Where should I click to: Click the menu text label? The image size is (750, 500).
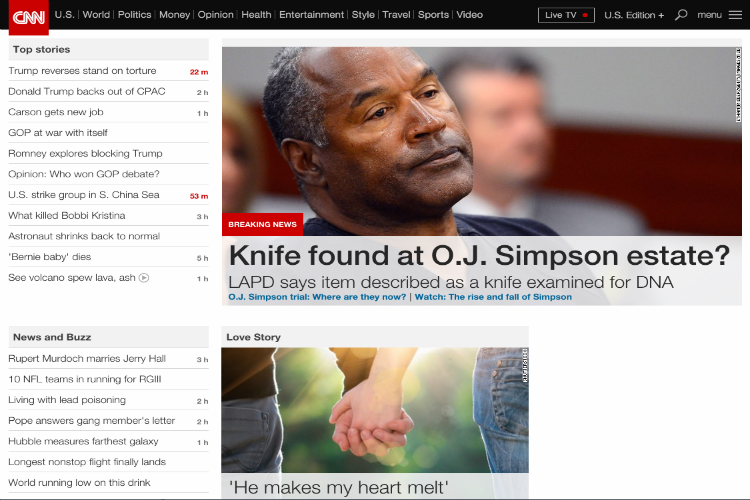[x=709, y=15]
